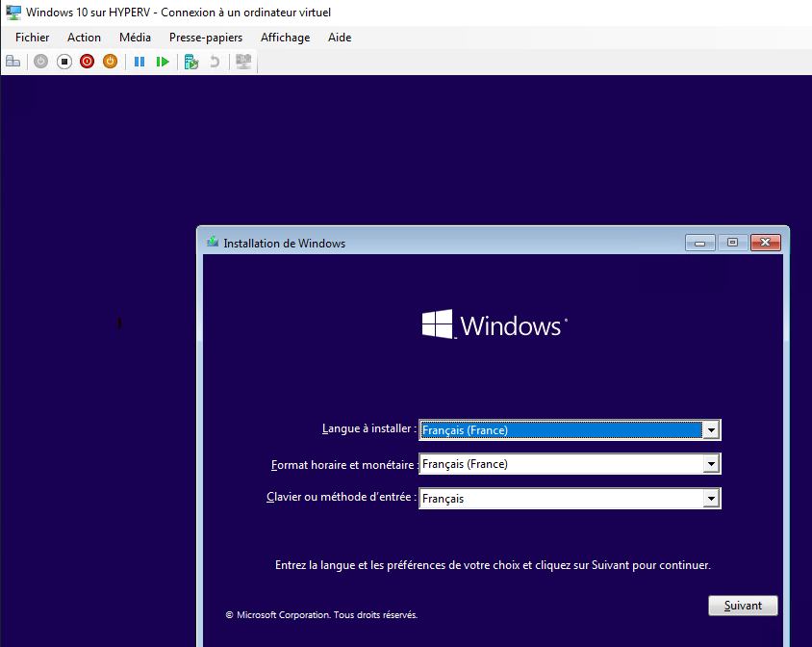Reset the VM with the green play icon

tap(163, 62)
